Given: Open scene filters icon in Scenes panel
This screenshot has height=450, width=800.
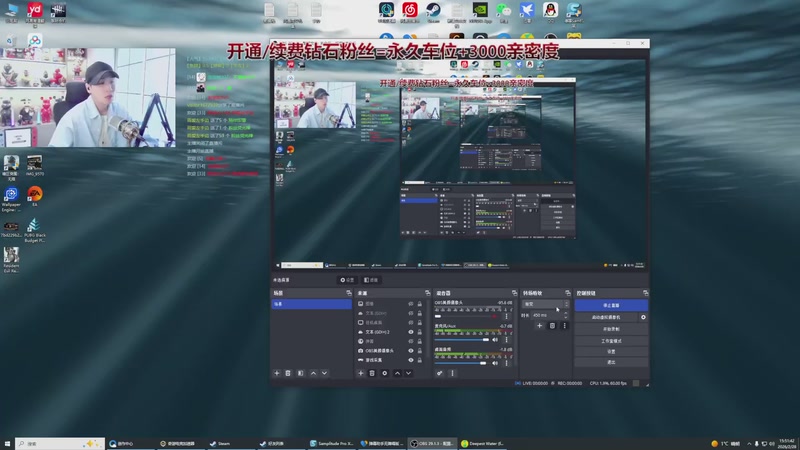Looking at the screenshot, I should pos(301,373).
